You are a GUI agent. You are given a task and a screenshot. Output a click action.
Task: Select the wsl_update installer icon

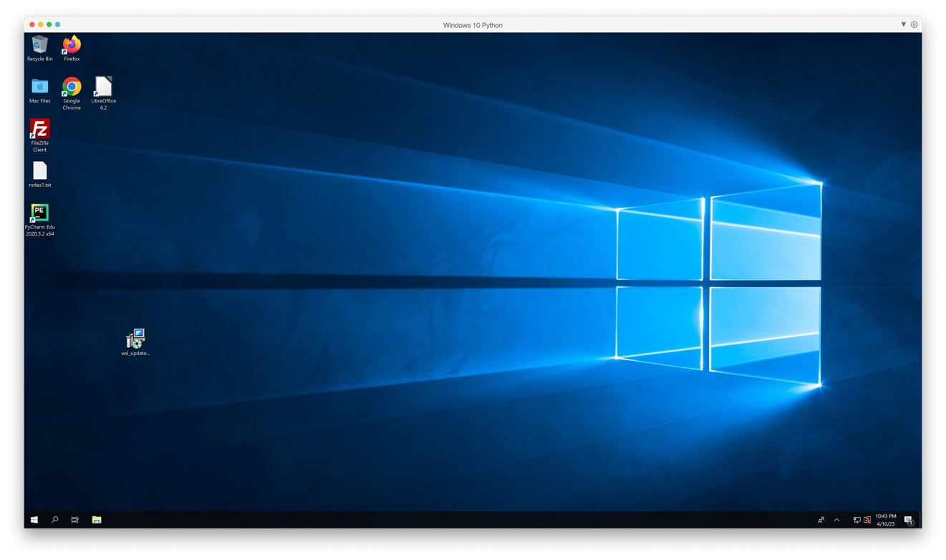click(135, 342)
